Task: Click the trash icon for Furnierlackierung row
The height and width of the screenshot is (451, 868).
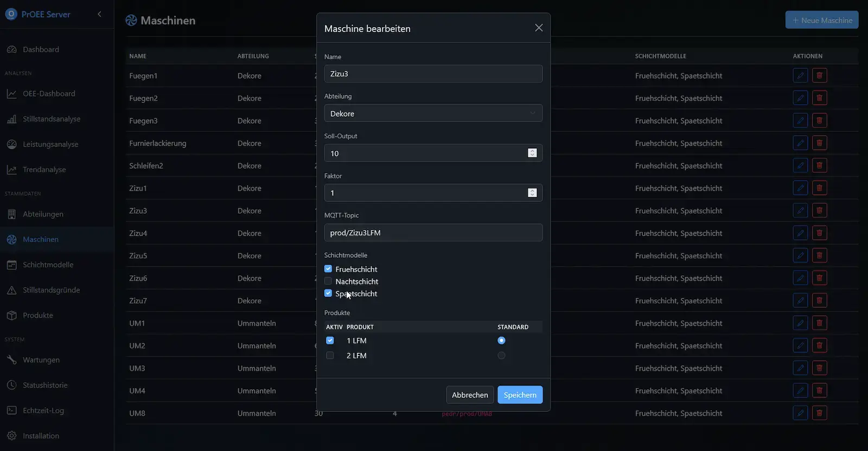Action: [x=819, y=143]
